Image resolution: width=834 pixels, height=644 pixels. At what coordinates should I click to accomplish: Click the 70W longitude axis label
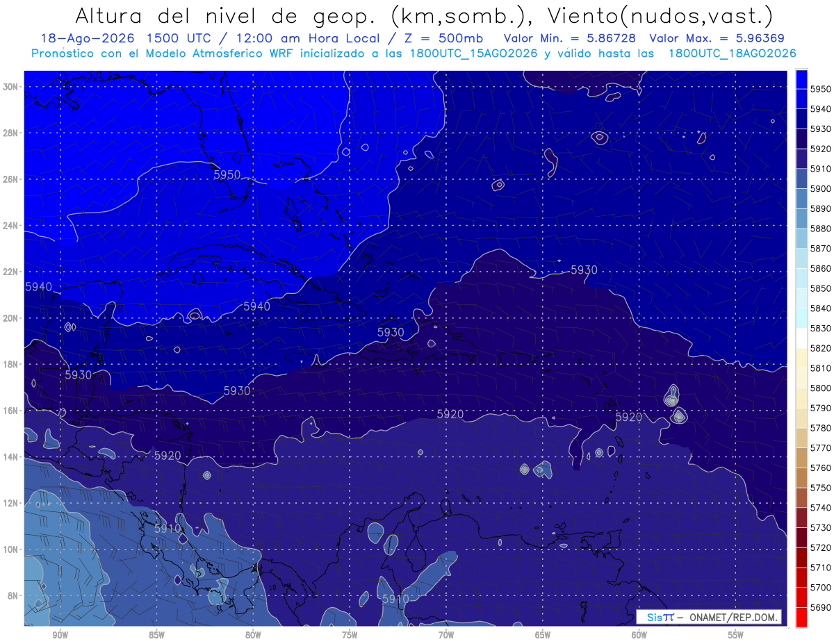[446, 635]
